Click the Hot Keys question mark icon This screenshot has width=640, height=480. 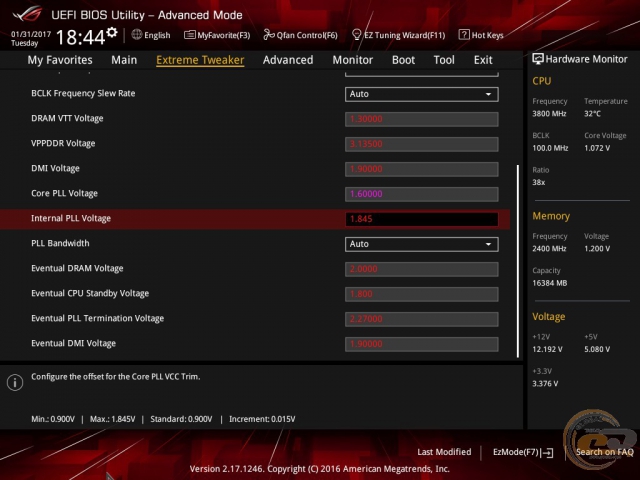click(x=464, y=35)
